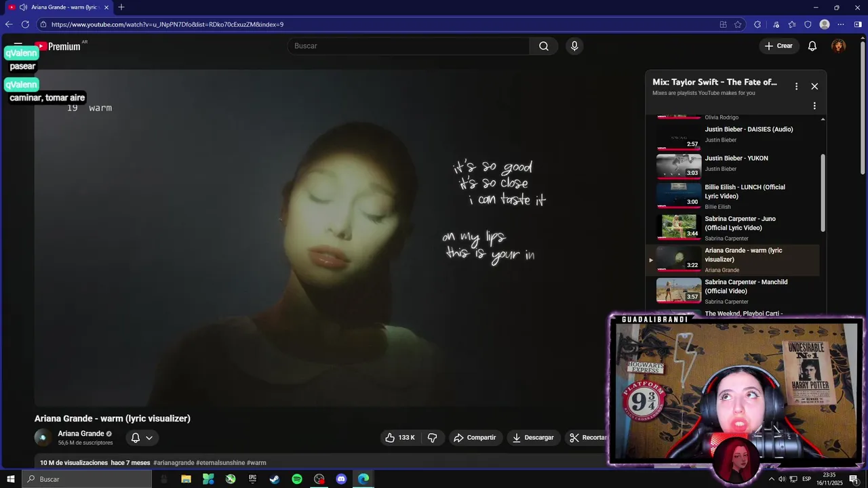Open the Edge apps icon in address bar
This screenshot has width=868, height=488.
pos(724,24)
